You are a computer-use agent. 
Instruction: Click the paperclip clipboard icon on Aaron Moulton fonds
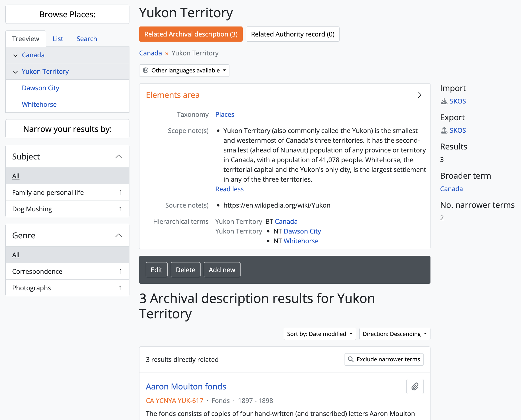point(415,386)
